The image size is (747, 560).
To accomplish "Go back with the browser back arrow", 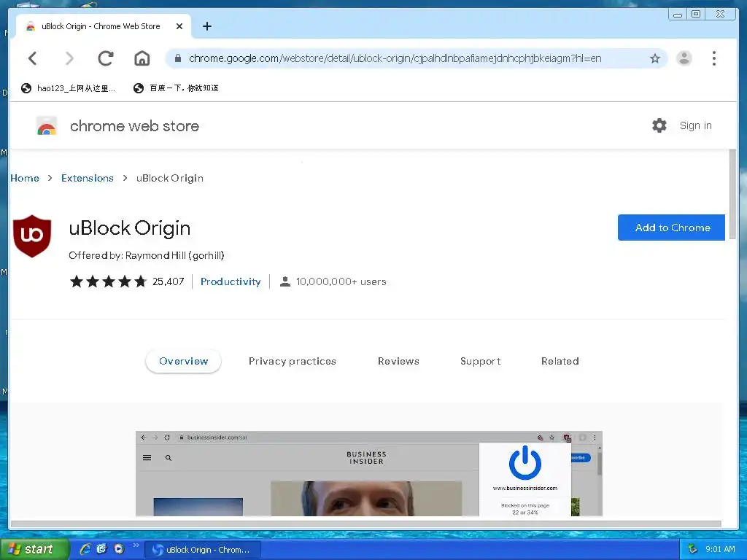I will [x=32, y=58].
